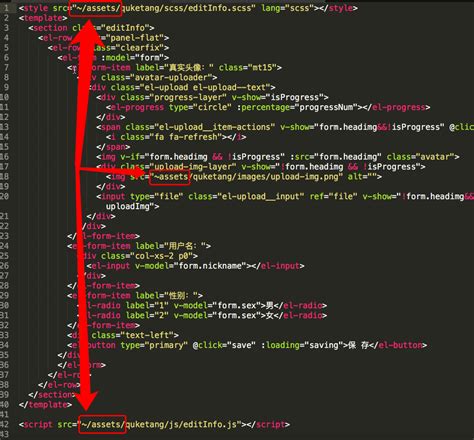The width and height of the screenshot is (474, 440).
Task: Click line number 42 in the gutter
Action: pos(4,424)
